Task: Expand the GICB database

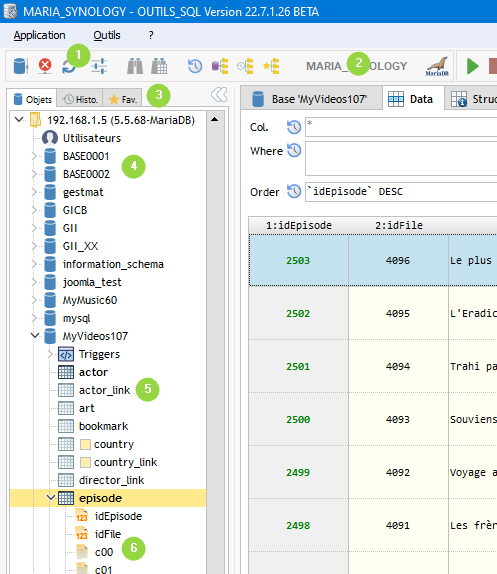Action: [34, 210]
